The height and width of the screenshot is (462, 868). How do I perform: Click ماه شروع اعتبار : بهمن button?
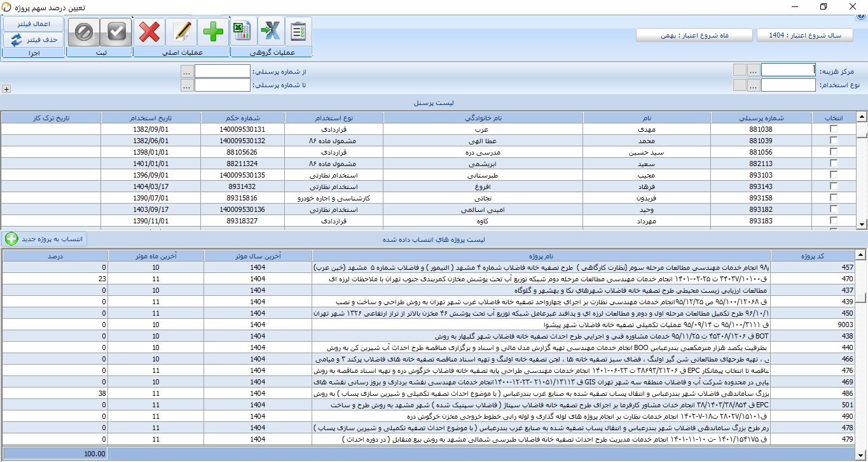[x=694, y=35]
